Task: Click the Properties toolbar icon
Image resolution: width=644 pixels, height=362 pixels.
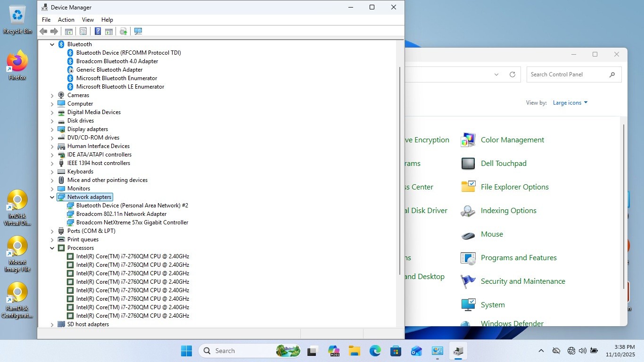Action: pos(83,31)
